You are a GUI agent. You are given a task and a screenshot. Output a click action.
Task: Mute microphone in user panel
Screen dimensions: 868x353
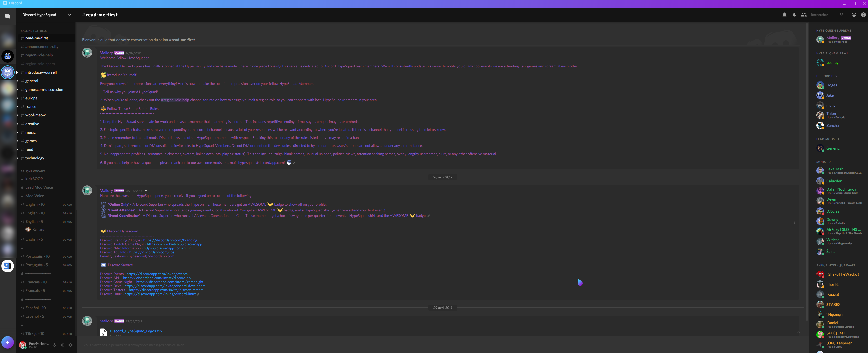tap(54, 345)
